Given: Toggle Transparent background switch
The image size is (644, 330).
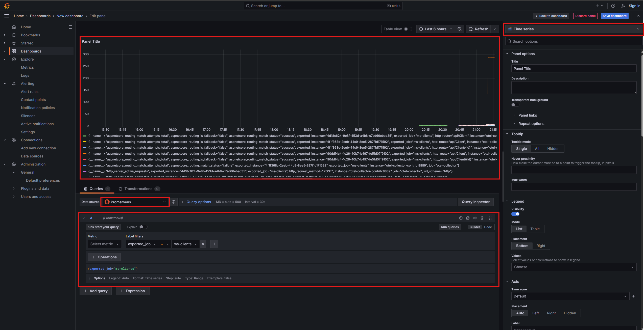Looking at the screenshot, I should [x=515, y=105].
